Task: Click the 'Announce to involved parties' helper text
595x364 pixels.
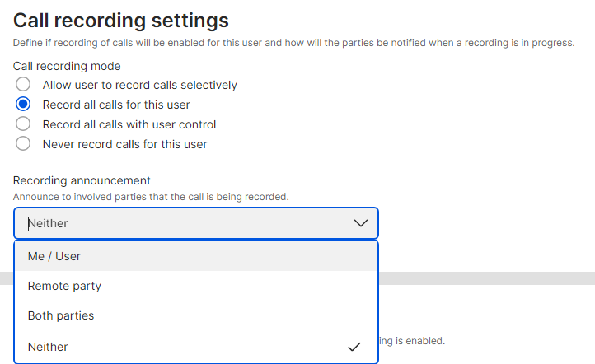Action: [x=151, y=197]
